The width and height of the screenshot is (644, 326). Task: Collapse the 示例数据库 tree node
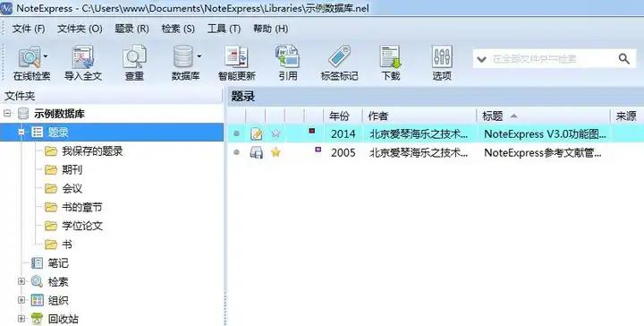[x=8, y=114]
